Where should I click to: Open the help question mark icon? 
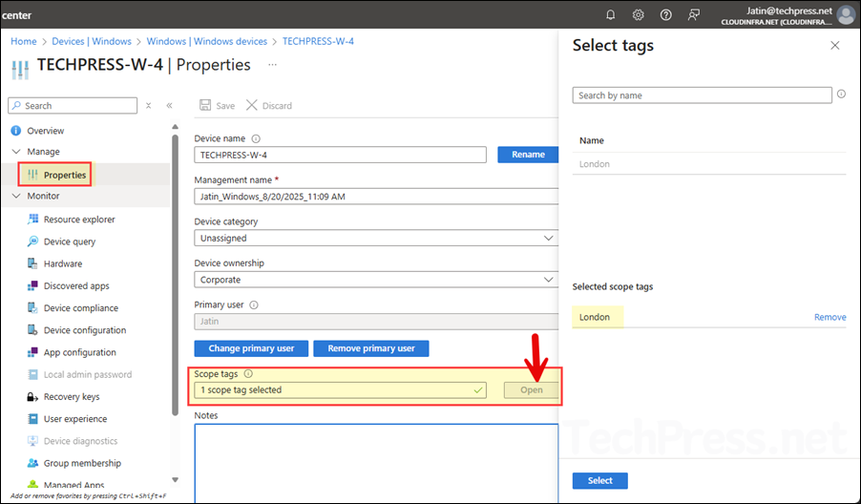665,15
